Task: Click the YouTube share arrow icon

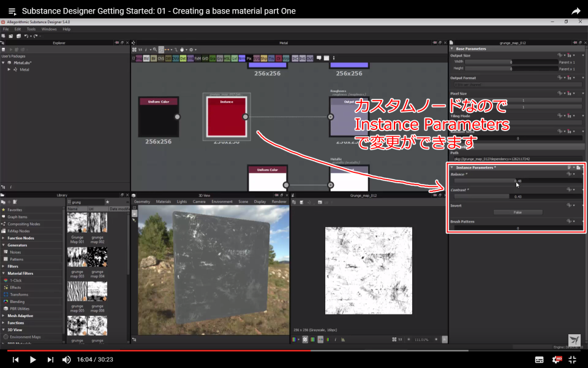Action: (x=576, y=11)
